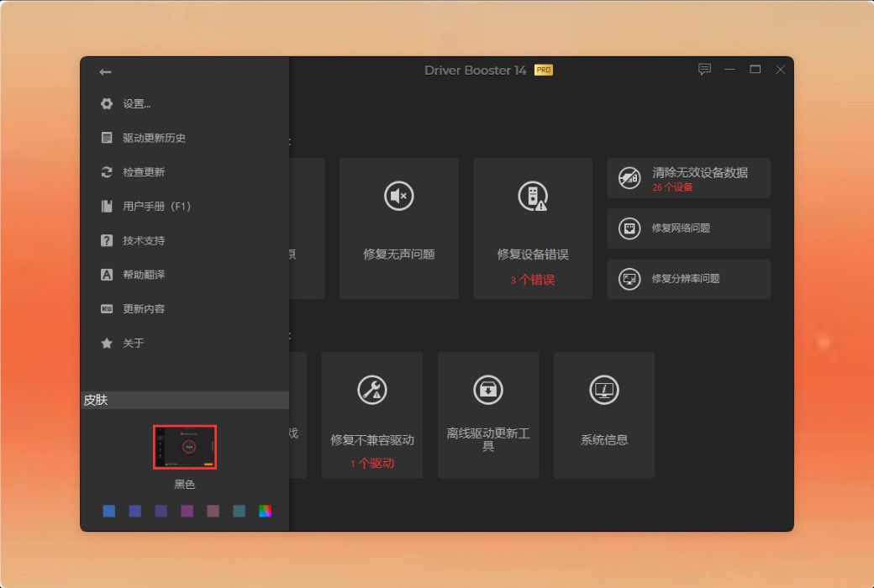Pick the mauve skin color swatch

point(213,511)
